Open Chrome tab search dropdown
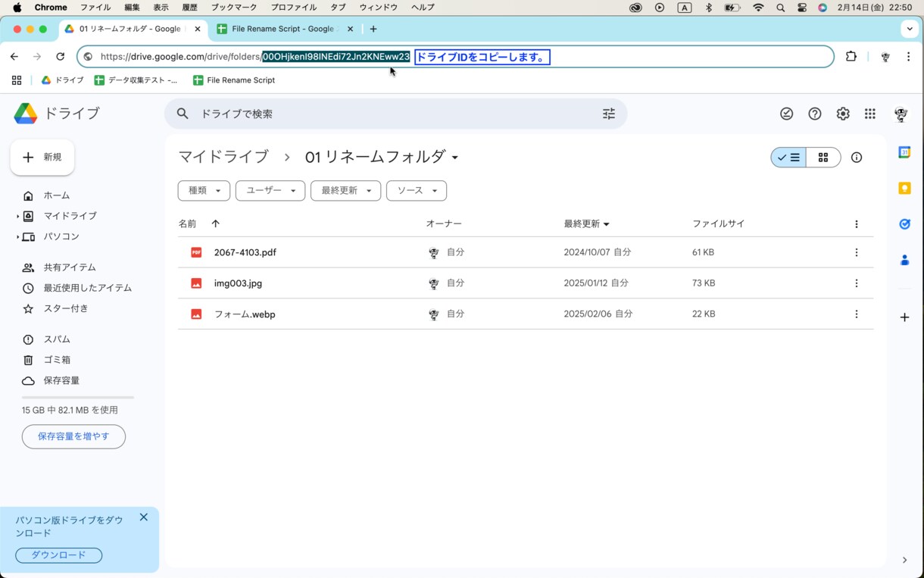This screenshot has width=924, height=578. [x=910, y=29]
